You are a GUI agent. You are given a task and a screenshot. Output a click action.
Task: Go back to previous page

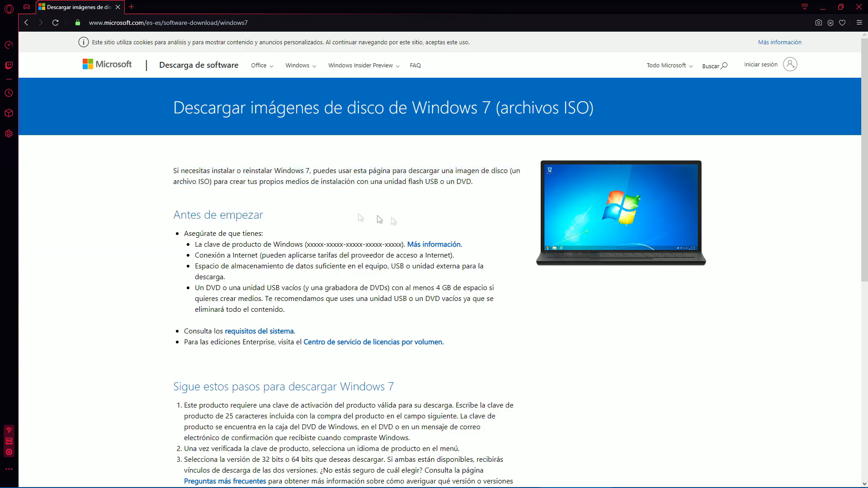click(26, 23)
